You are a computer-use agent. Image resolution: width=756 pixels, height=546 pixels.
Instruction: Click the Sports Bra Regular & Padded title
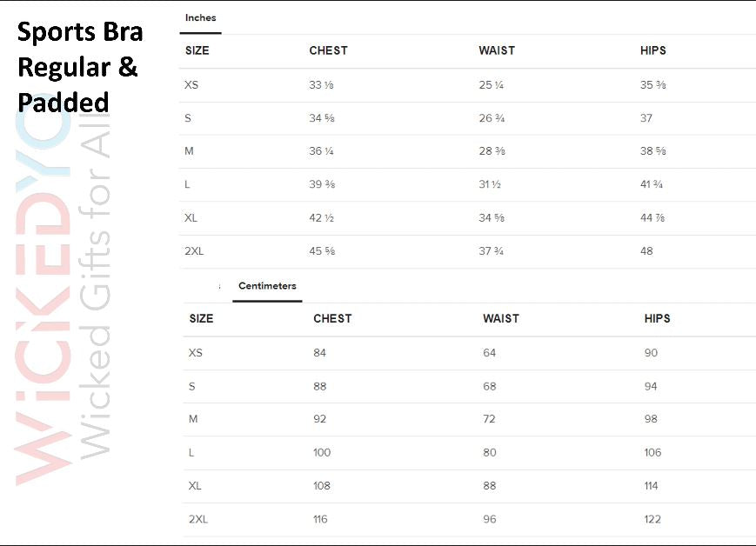click(79, 67)
